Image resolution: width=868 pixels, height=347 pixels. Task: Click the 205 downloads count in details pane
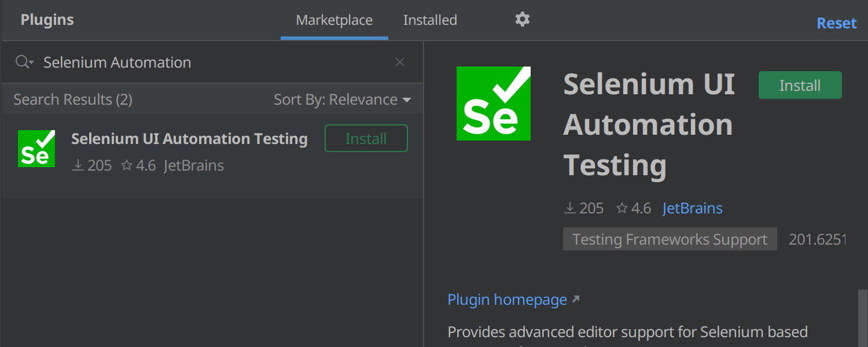pyautogui.click(x=584, y=208)
